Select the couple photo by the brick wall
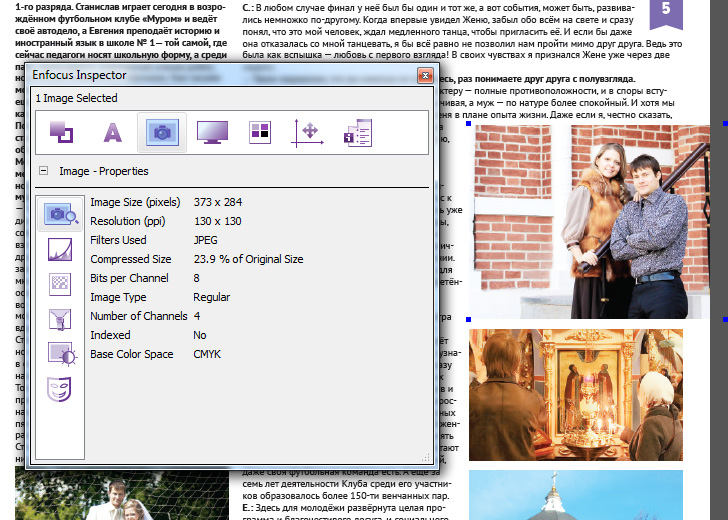 click(x=590, y=221)
